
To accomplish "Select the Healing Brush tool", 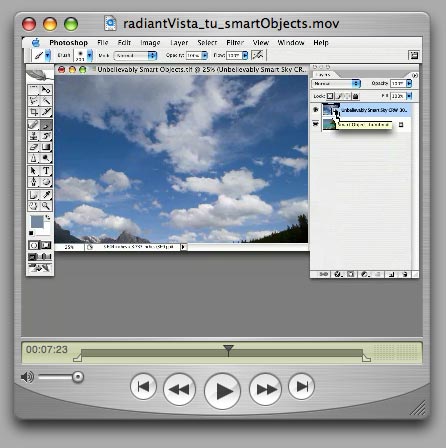I will (x=33, y=125).
